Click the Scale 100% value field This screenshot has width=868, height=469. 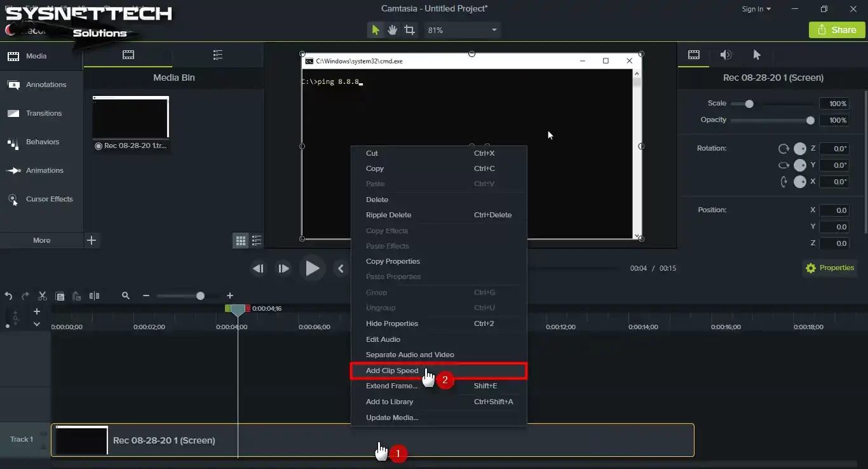point(834,104)
